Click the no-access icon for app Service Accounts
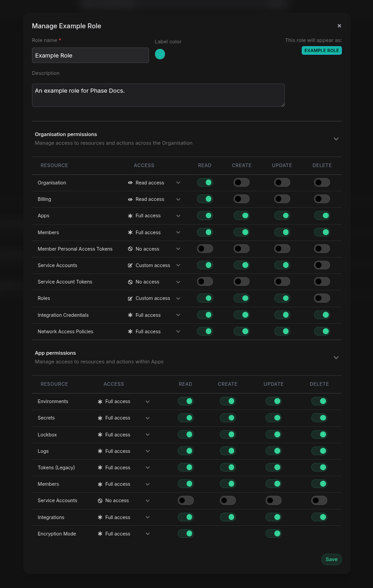The height and width of the screenshot is (588, 373). point(100,501)
